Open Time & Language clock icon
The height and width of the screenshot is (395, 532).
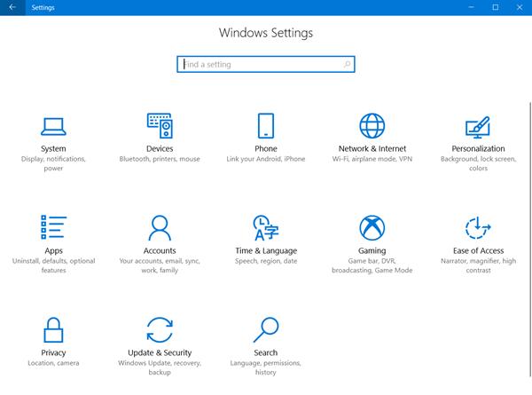[266, 227]
